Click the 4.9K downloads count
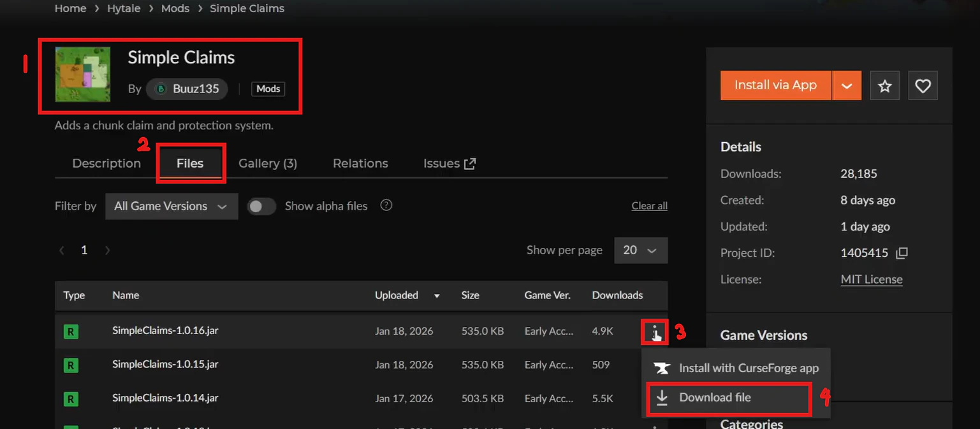The height and width of the screenshot is (429, 980). point(603,331)
